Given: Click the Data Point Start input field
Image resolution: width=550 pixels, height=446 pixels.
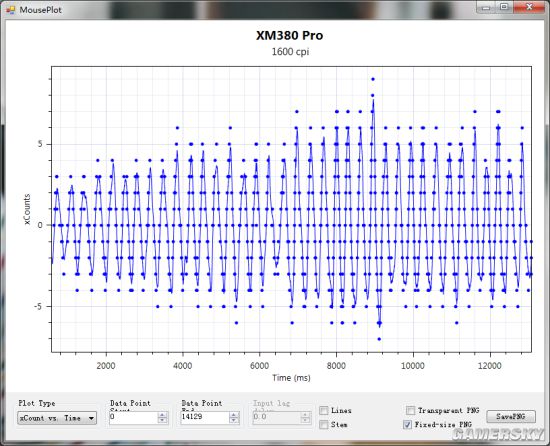Looking at the screenshot, I should tap(133, 417).
